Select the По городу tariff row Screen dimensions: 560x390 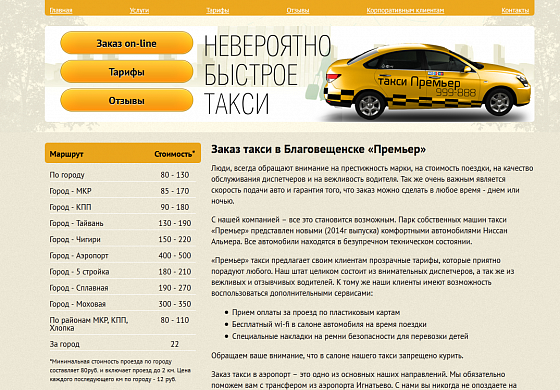(x=122, y=175)
